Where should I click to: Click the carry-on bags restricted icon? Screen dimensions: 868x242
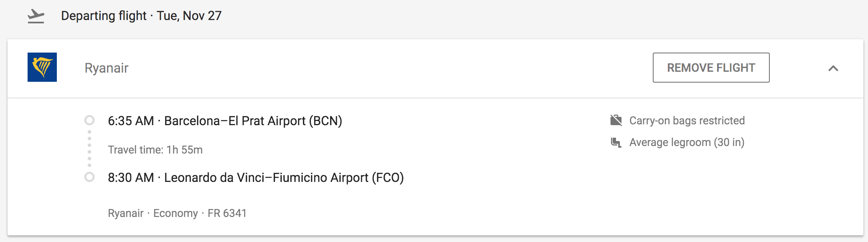pyautogui.click(x=616, y=121)
